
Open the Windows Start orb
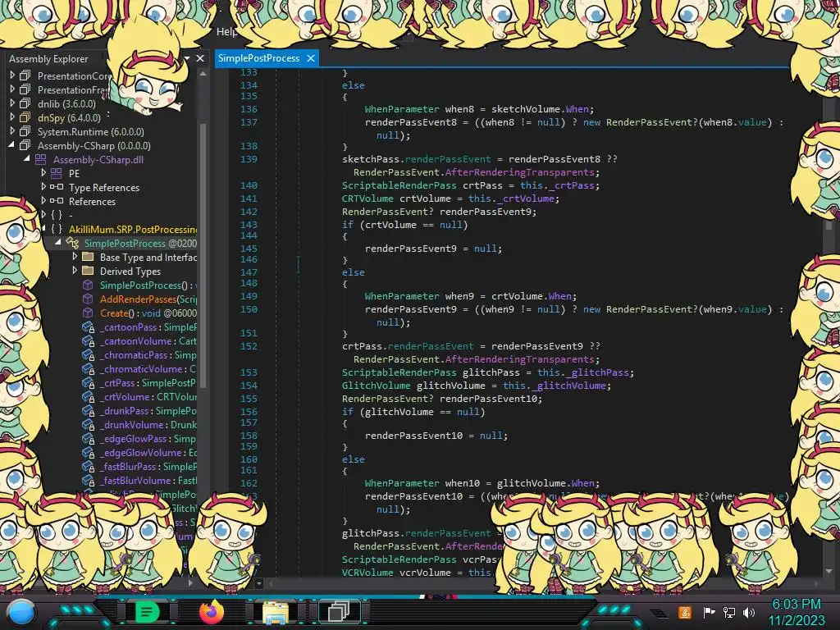[21, 612]
